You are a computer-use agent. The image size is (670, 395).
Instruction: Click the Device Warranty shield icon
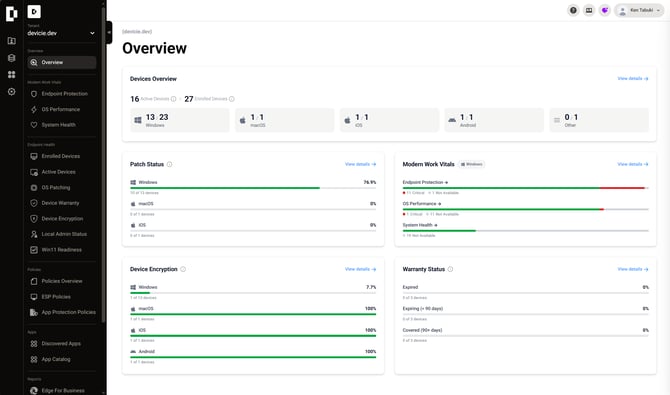[34, 203]
